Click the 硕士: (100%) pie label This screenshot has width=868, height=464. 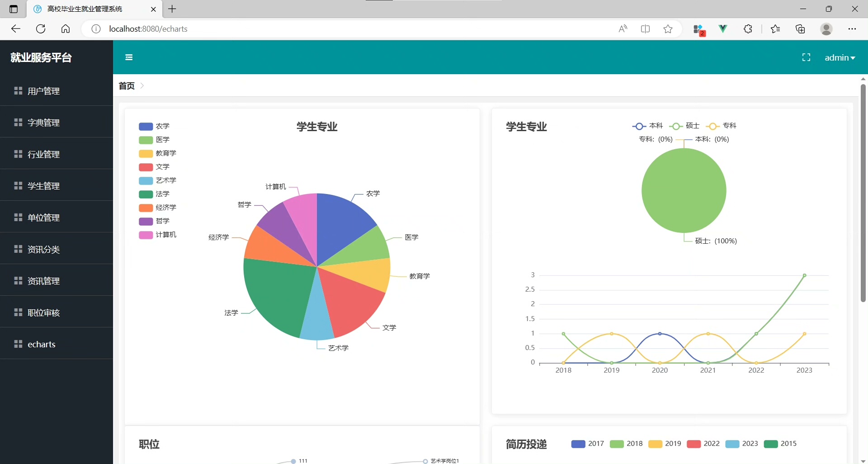pyautogui.click(x=716, y=241)
